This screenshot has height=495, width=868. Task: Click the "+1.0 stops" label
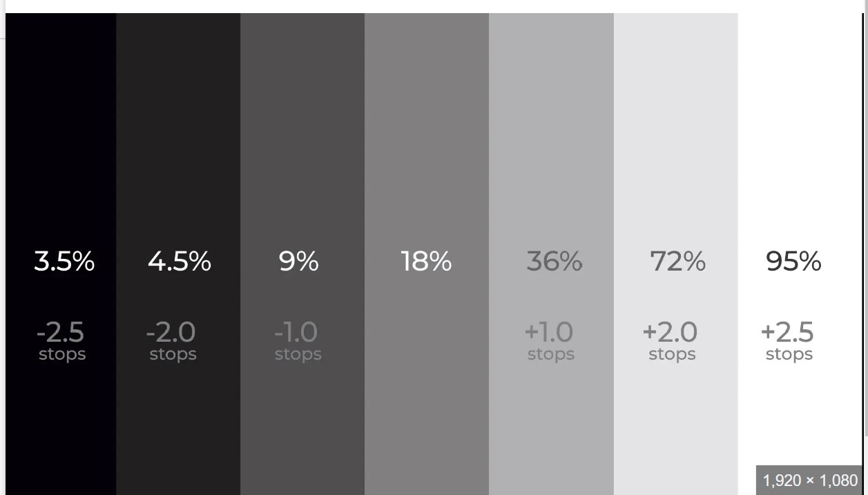(550, 341)
